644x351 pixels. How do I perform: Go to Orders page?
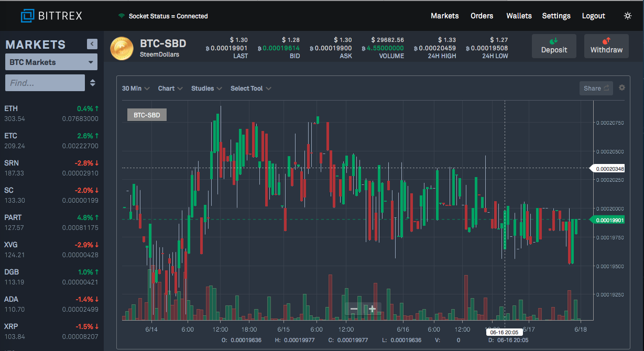point(482,16)
